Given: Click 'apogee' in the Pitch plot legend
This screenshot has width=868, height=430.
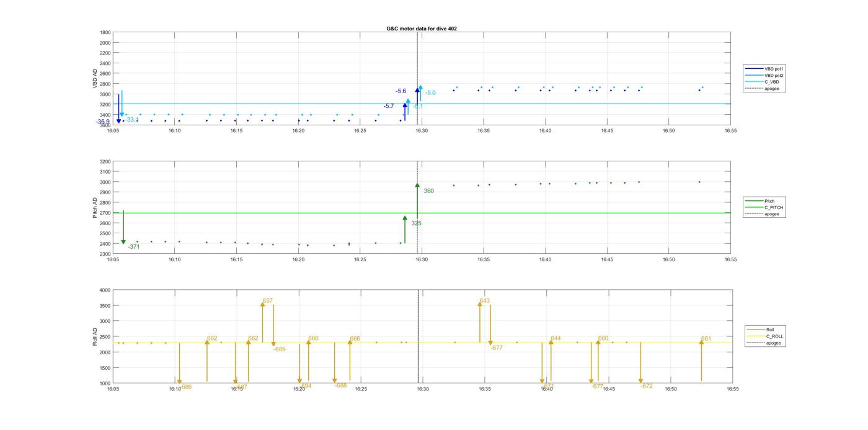Looking at the screenshot, I should tap(764, 214).
